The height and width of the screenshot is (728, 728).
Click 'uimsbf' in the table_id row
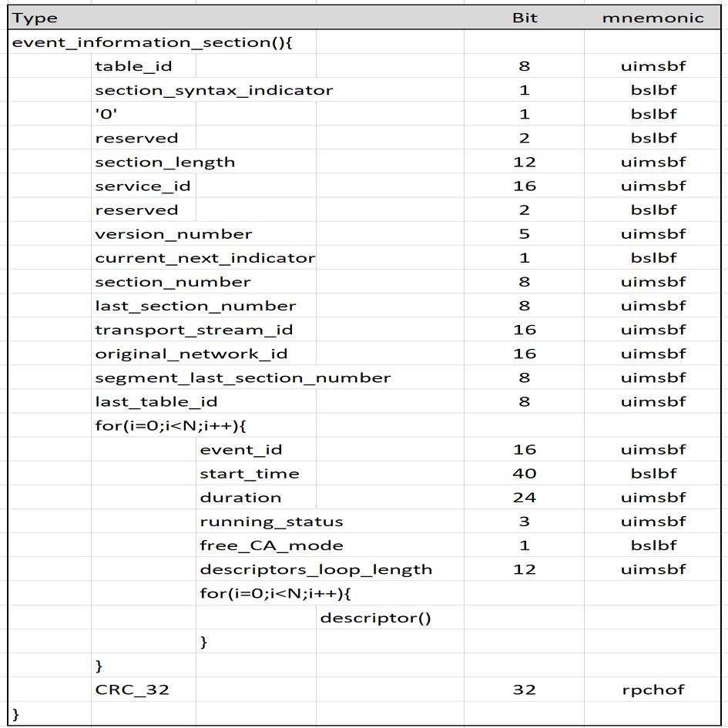click(x=653, y=66)
